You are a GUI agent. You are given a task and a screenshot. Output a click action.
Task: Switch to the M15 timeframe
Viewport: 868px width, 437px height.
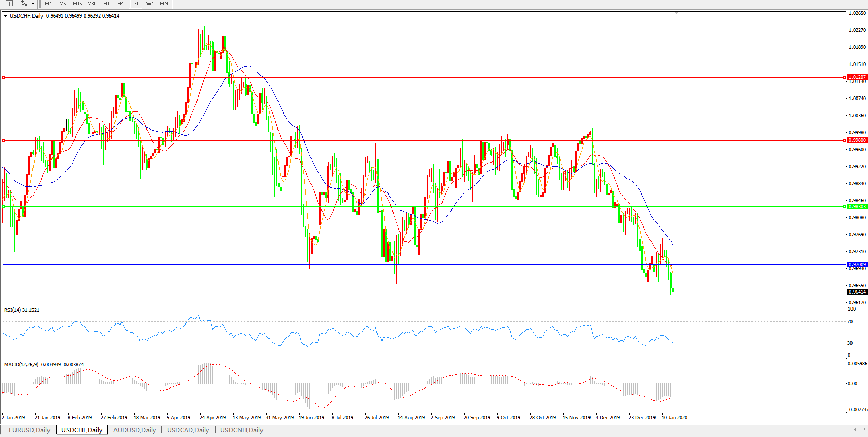(x=77, y=4)
